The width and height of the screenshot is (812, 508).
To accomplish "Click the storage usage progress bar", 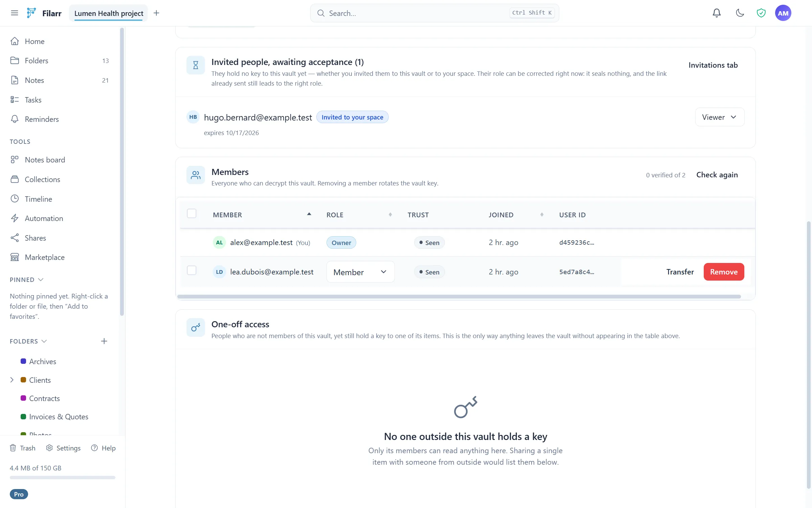I will 63,478.
